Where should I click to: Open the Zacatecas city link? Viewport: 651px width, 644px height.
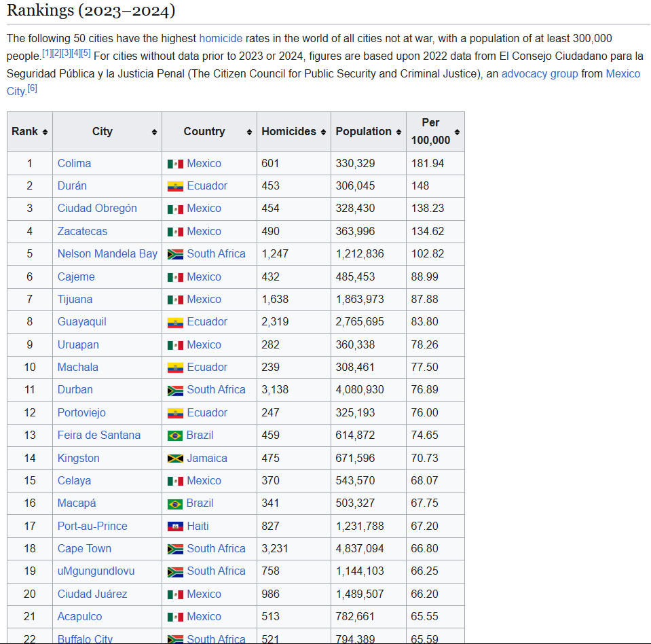82,231
